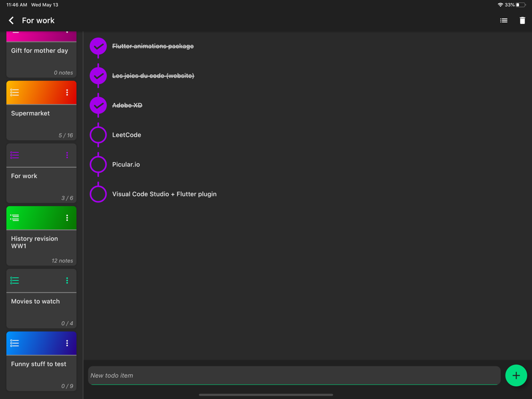
Task: Open the list view icon in header
Action: 503,21
